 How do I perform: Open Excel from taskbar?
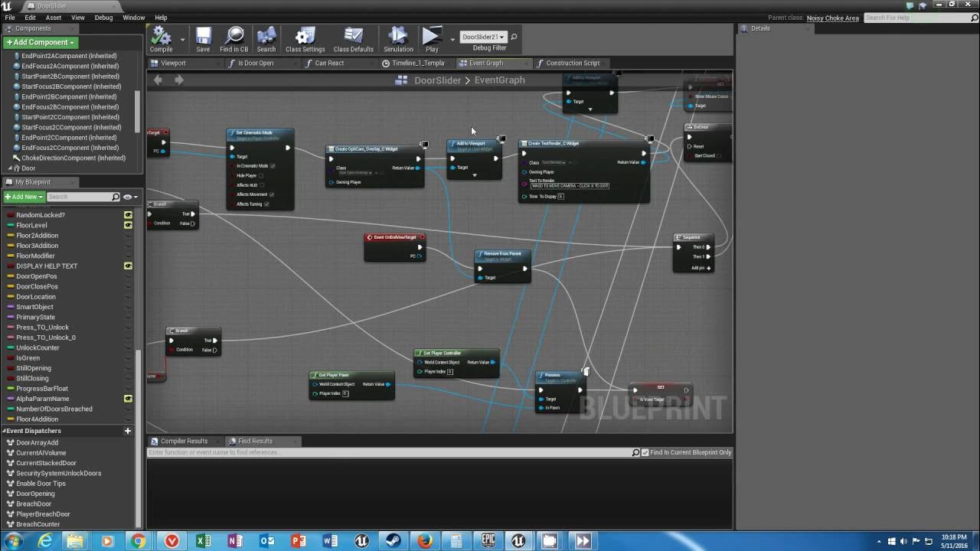203,541
